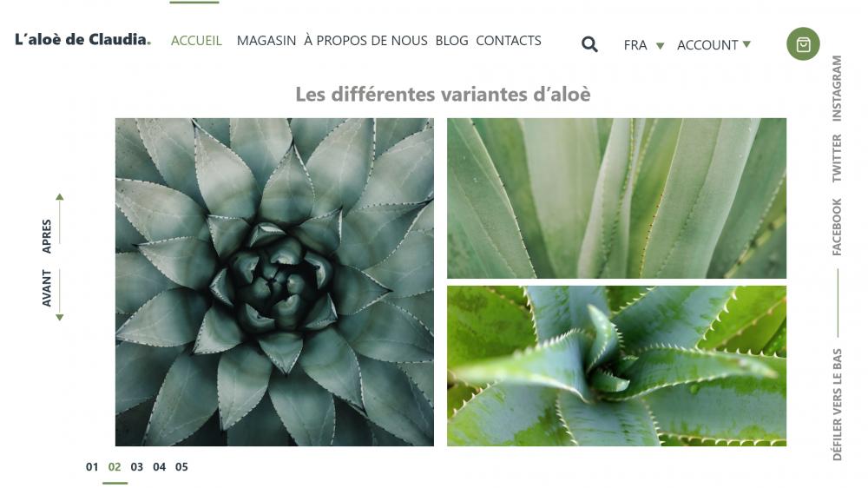The image size is (868, 488).
Task: Select slide 05 in pagination
Action: [181, 467]
